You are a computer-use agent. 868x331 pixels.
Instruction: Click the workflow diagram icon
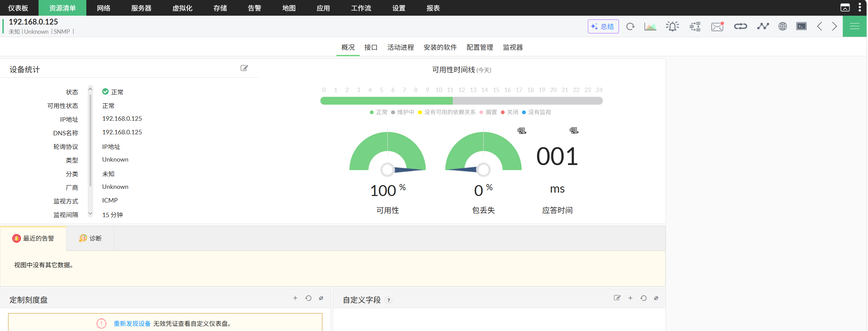[x=695, y=26]
